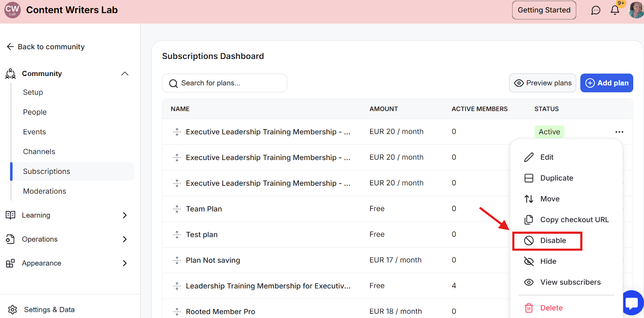Expand the Learning section
This screenshot has height=318, width=644.
pos(125,215)
